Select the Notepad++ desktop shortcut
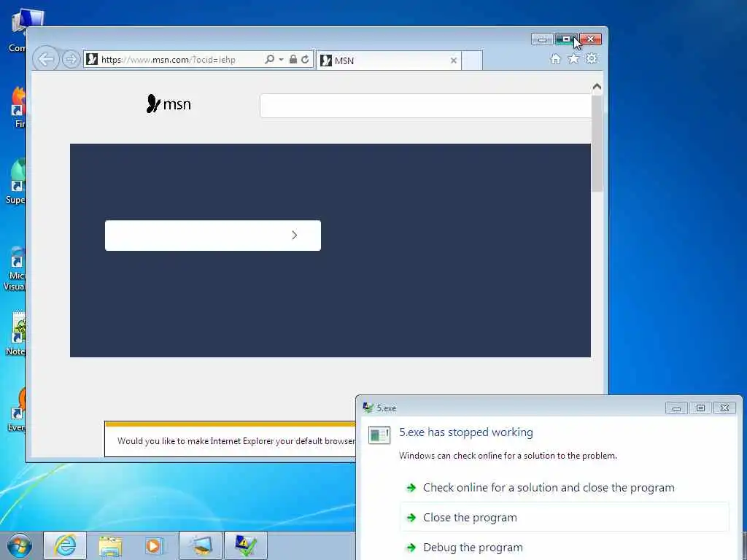 click(16, 334)
